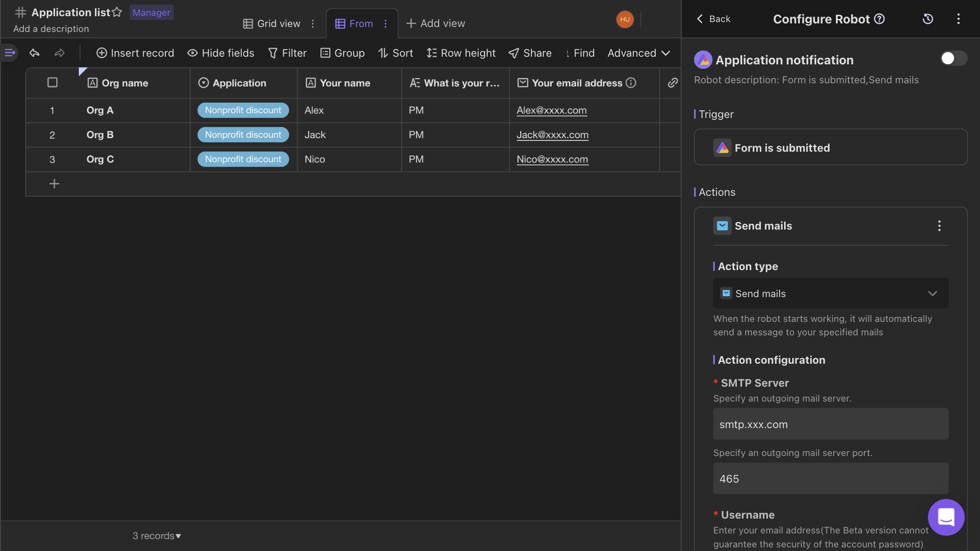
Task: Open the Group tool
Action: (342, 53)
